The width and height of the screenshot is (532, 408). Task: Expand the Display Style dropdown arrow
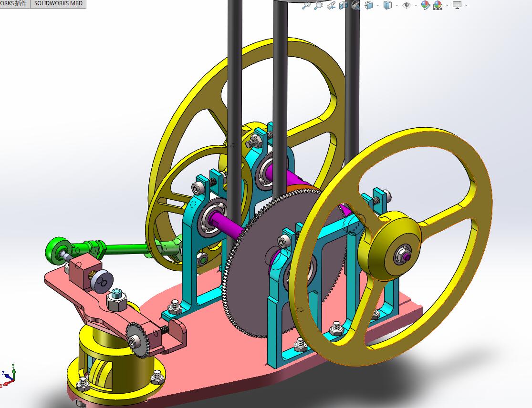click(396, 5)
